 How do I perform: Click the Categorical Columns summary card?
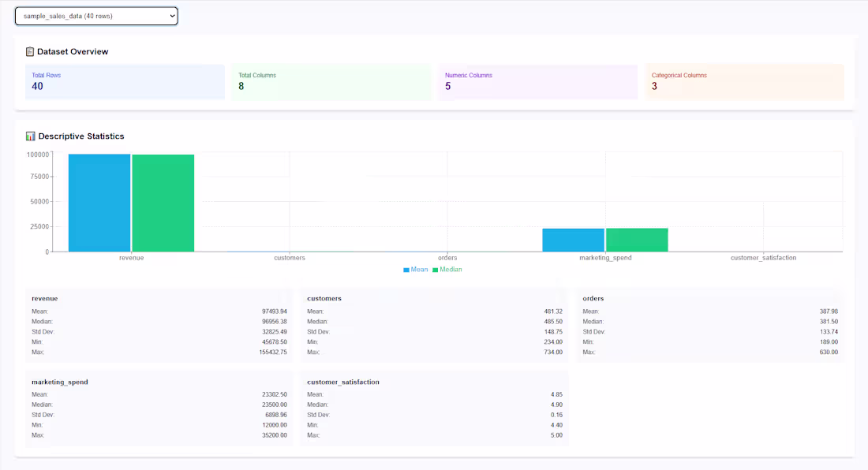coord(743,82)
